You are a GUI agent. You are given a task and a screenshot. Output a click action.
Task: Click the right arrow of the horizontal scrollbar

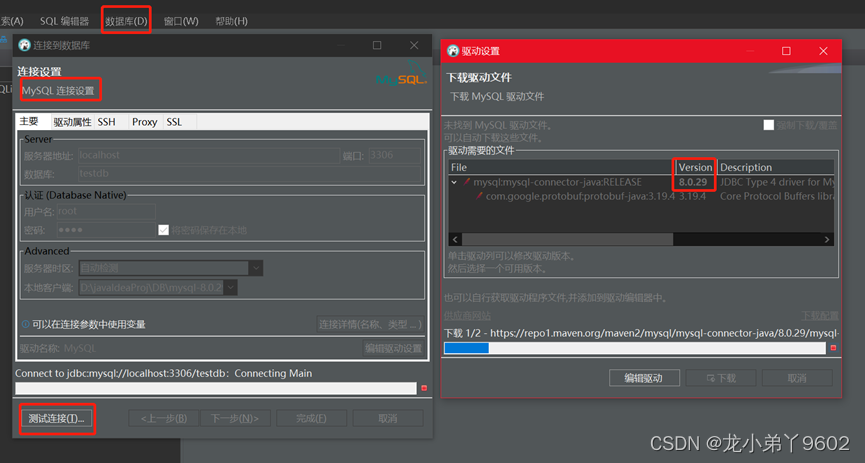[x=827, y=240]
